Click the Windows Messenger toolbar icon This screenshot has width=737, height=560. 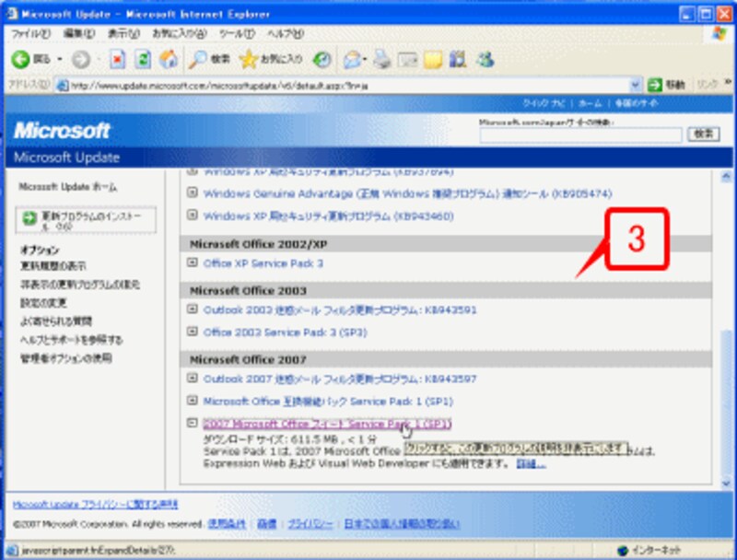(x=485, y=62)
